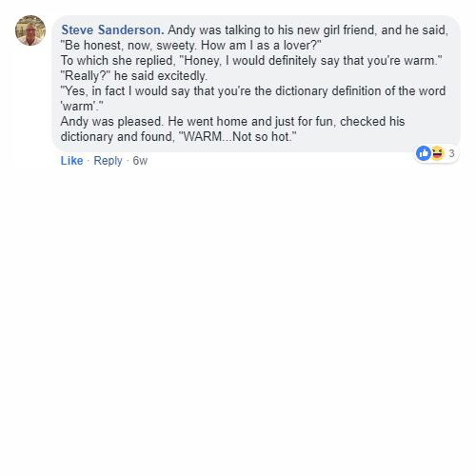476x476 pixels.
Task: Click the "Honey, I would definitely say" text
Action: pyautogui.click(x=248, y=61)
